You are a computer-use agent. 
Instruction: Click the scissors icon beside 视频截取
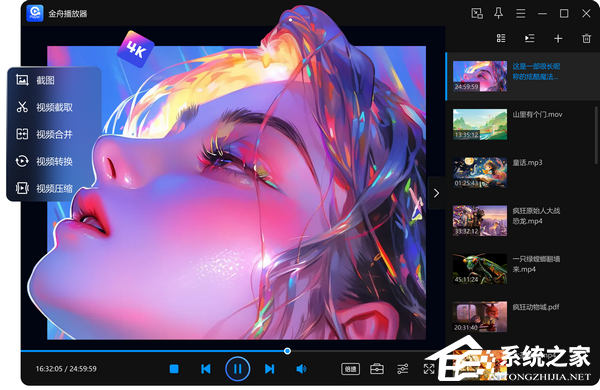22,107
